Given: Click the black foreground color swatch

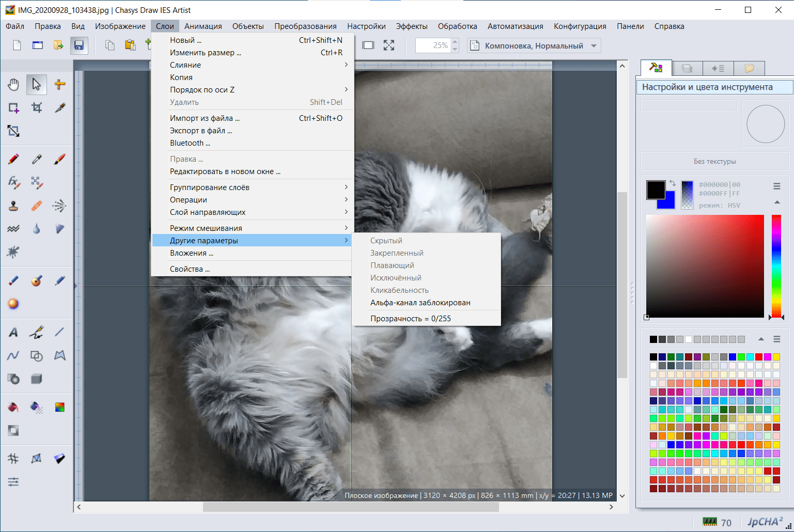Looking at the screenshot, I should 656,190.
